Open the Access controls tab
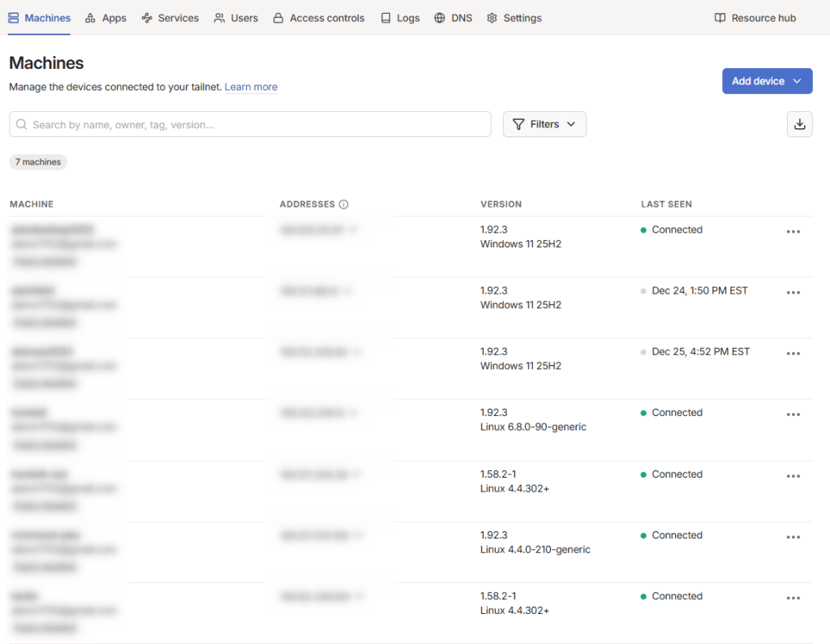This screenshot has width=830, height=644. 319,18
